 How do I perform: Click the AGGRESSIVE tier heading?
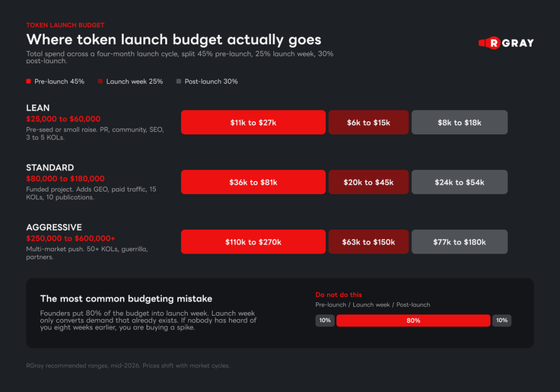(x=54, y=227)
